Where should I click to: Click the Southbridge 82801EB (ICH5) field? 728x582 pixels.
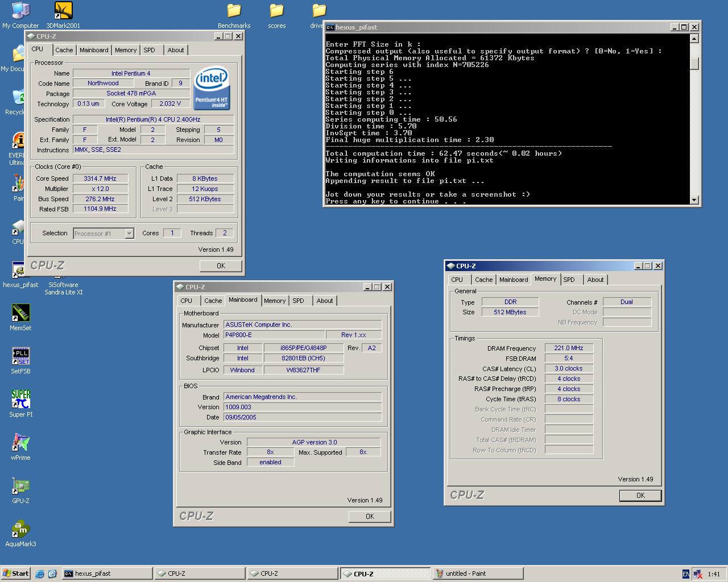pyautogui.click(x=304, y=358)
